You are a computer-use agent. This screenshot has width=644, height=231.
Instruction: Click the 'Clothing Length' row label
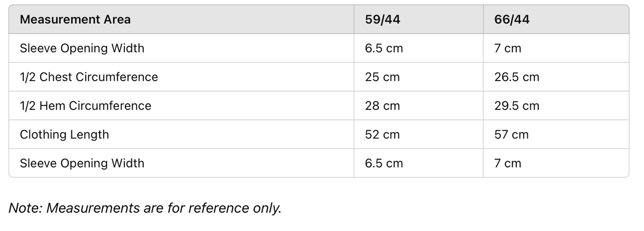tap(64, 134)
